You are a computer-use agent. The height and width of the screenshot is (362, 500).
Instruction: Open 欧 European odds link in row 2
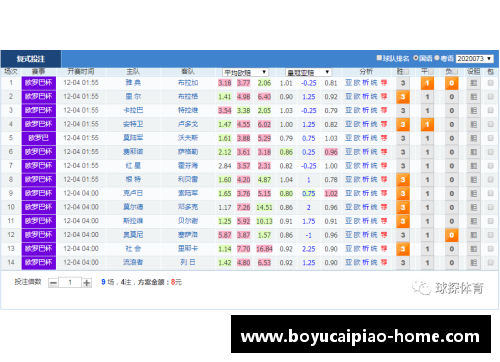pyautogui.click(x=357, y=97)
